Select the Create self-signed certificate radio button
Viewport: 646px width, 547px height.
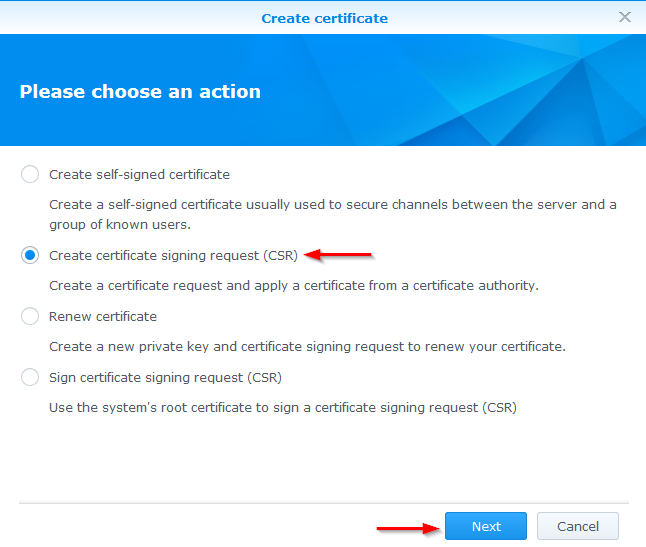pyautogui.click(x=30, y=174)
